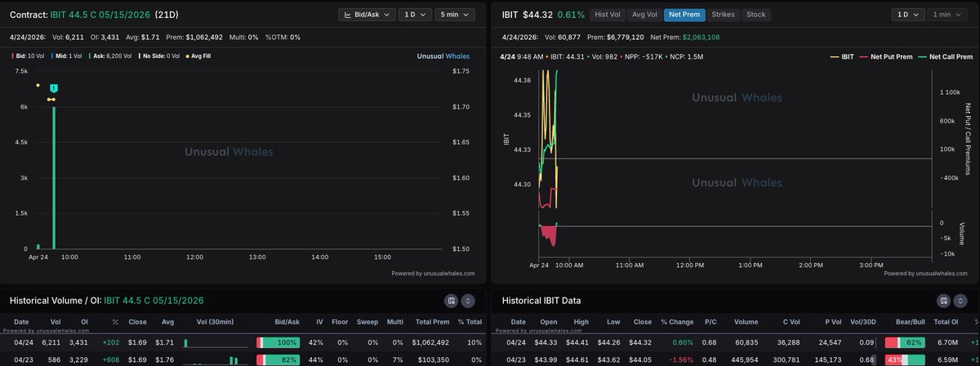Click the chart icon inside Bid/Ask dropdown
The image size is (980, 366).
348,15
